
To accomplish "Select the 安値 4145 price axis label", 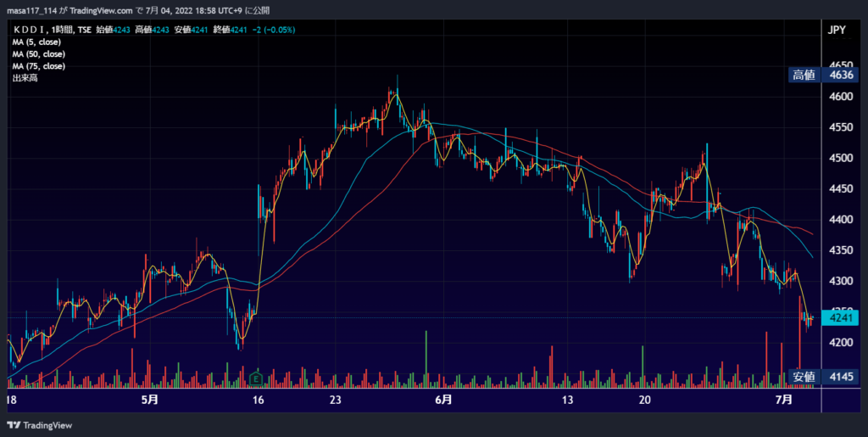I will coord(823,378).
